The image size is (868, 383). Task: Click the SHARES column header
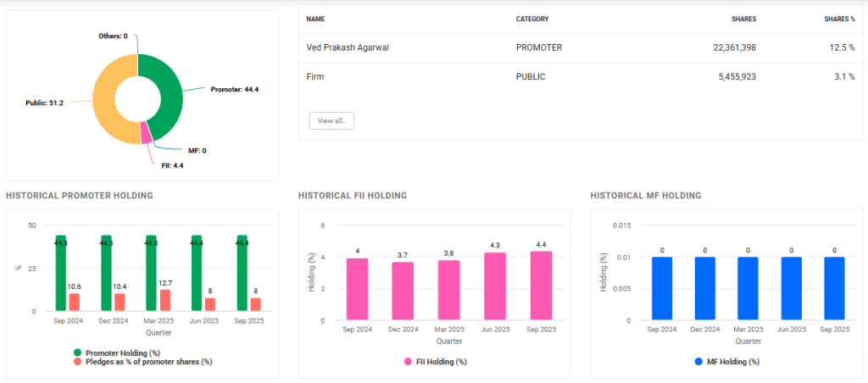(x=743, y=19)
